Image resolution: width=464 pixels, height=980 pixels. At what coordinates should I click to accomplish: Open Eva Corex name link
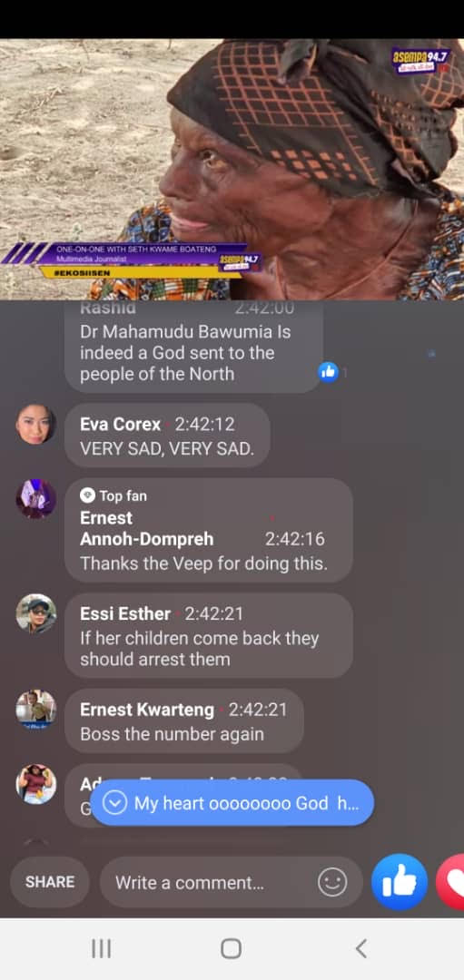pyautogui.click(x=120, y=425)
